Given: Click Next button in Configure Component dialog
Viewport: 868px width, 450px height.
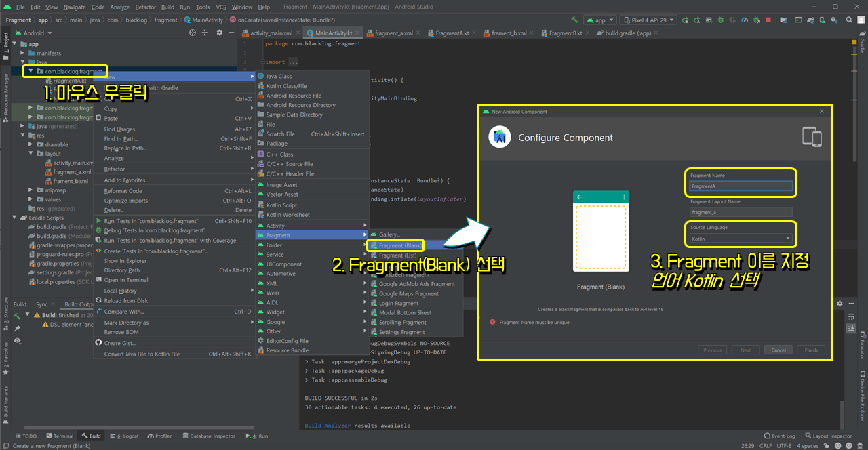Looking at the screenshot, I should click(x=745, y=350).
